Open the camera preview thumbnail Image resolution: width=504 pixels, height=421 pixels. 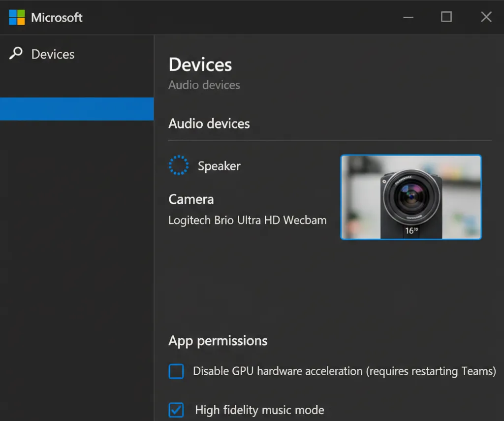[x=410, y=197]
